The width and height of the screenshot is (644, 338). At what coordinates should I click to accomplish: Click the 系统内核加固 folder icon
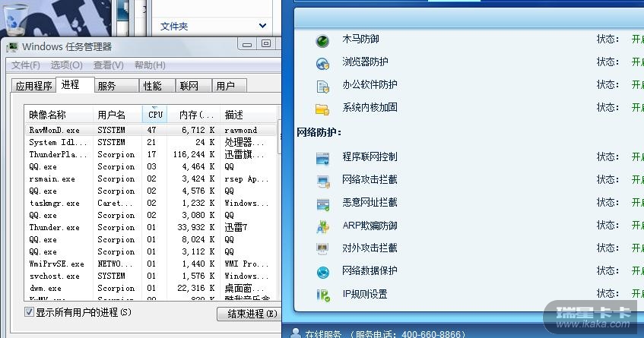(322, 109)
